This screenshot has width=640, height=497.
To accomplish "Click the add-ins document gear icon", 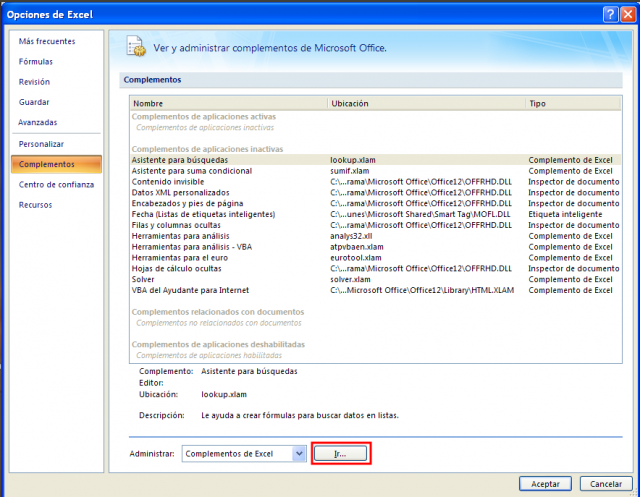I will pyautogui.click(x=136, y=46).
